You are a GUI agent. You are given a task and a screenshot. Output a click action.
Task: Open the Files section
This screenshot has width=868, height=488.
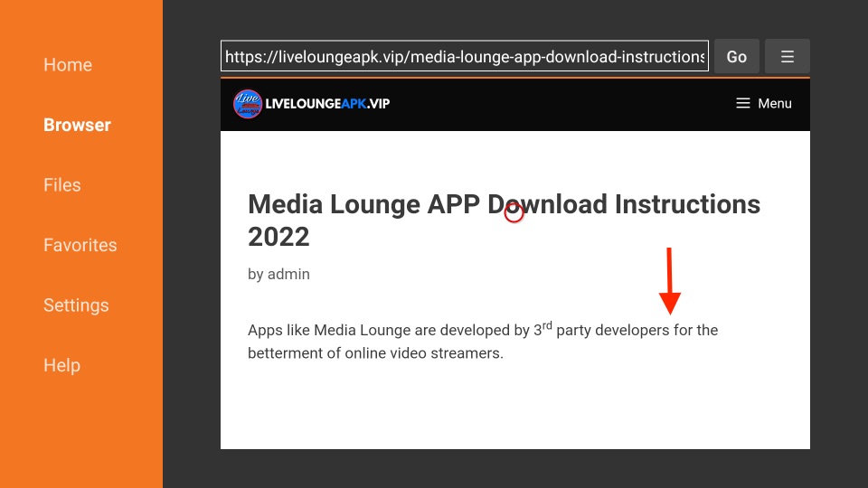pyautogui.click(x=62, y=184)
